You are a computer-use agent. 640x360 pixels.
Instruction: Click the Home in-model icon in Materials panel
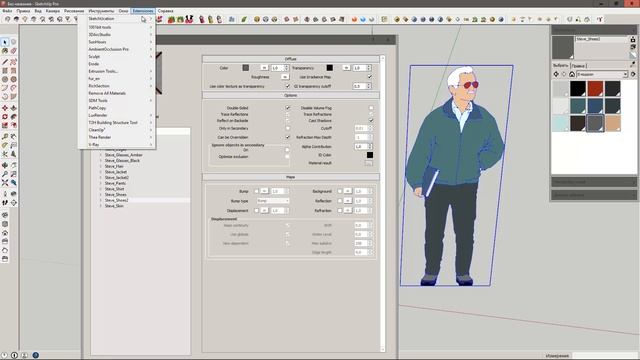(572, 74)
